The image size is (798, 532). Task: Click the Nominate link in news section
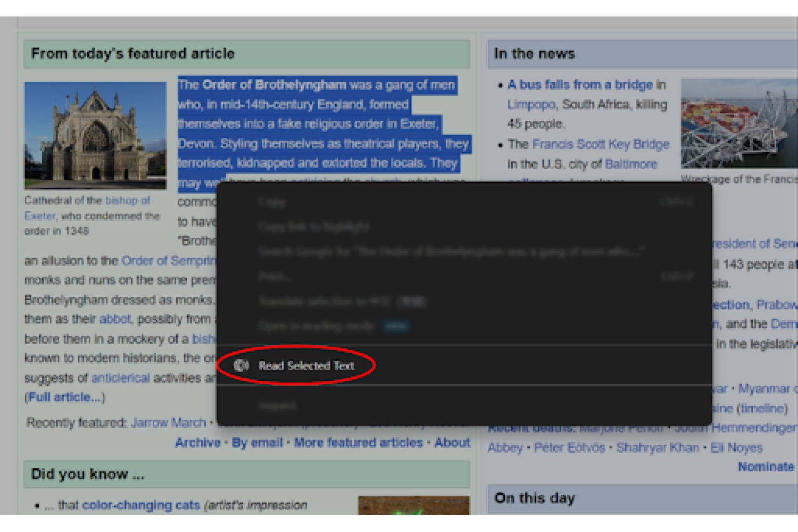click(x=766, y=467)
